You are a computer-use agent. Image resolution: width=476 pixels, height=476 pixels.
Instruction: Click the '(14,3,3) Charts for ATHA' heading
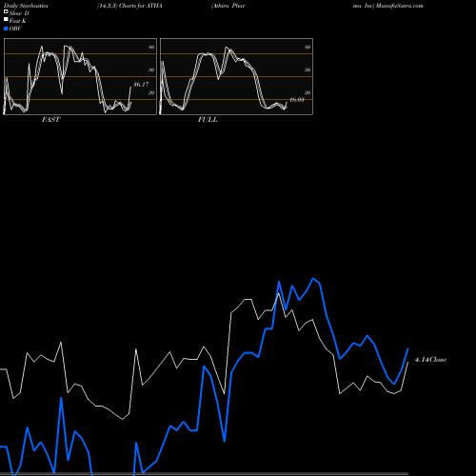click(129, 6)
